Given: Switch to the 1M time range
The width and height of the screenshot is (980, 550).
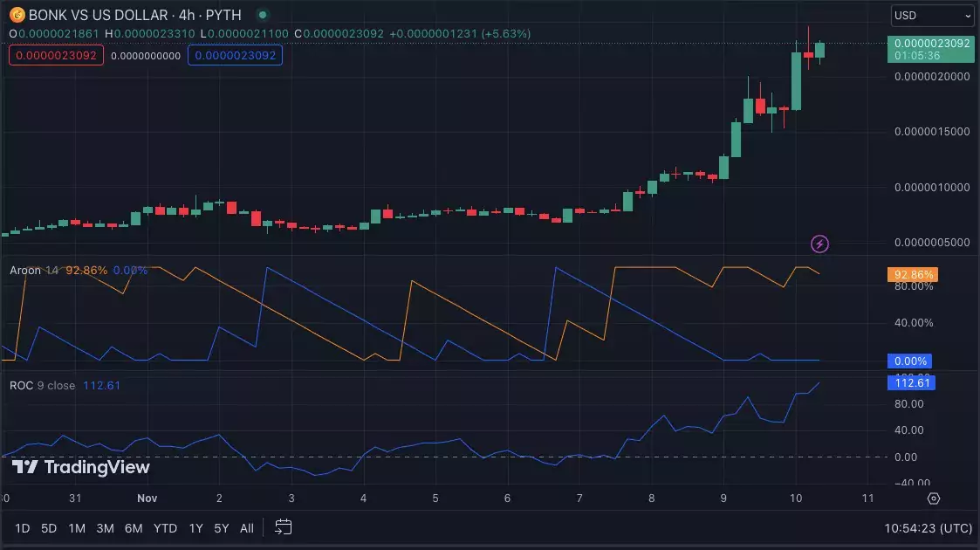Looking at the screenshot, I should pos(77,528).
